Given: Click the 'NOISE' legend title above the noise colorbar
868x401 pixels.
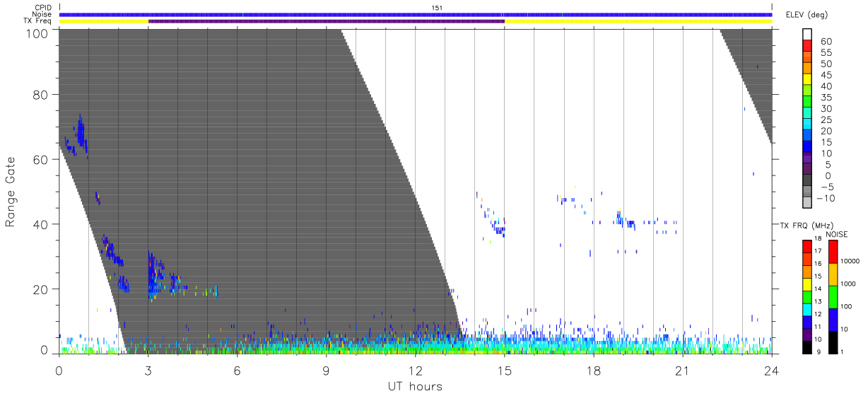Looking at the screenshot, I should [837, 234].
